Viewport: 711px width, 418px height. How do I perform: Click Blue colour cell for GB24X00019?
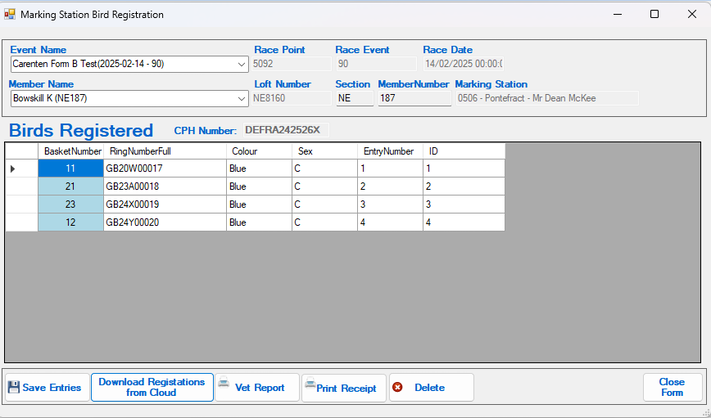tap(259, 204)
